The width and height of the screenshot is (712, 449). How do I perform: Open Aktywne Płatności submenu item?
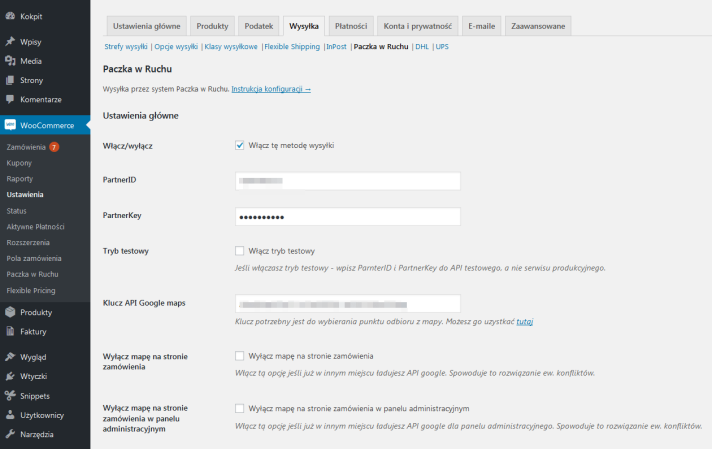35,227
